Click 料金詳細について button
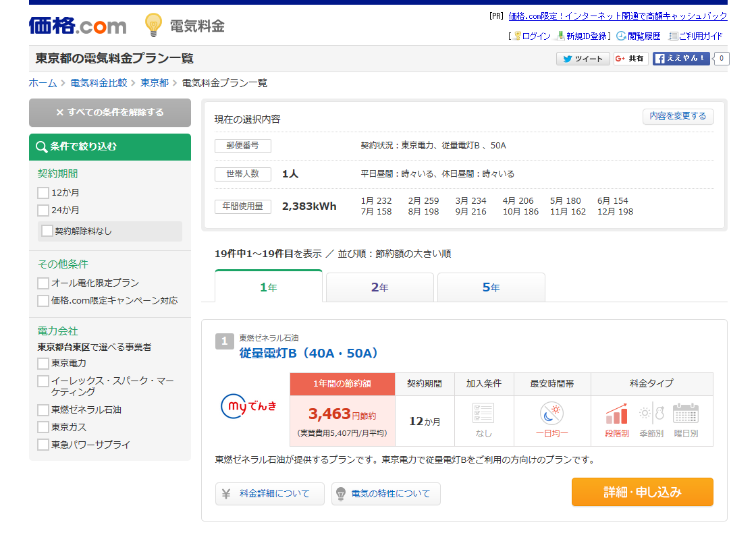Viewport: 756px width, 533px height. pos(269,493)
